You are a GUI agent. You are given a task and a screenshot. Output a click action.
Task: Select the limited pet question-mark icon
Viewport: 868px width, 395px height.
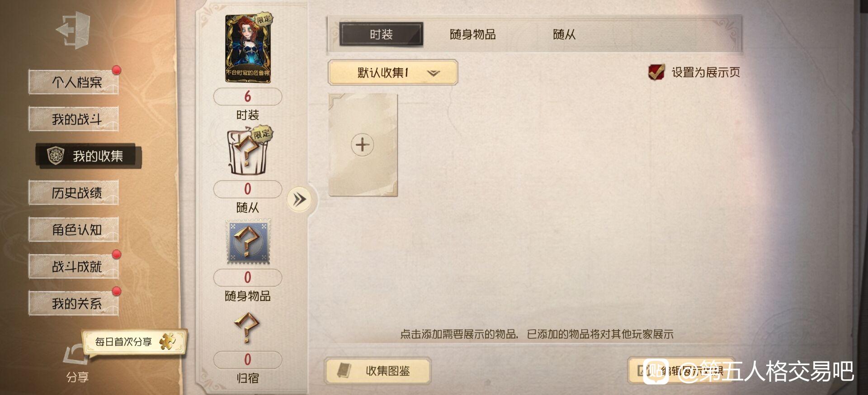coord(248,151)
